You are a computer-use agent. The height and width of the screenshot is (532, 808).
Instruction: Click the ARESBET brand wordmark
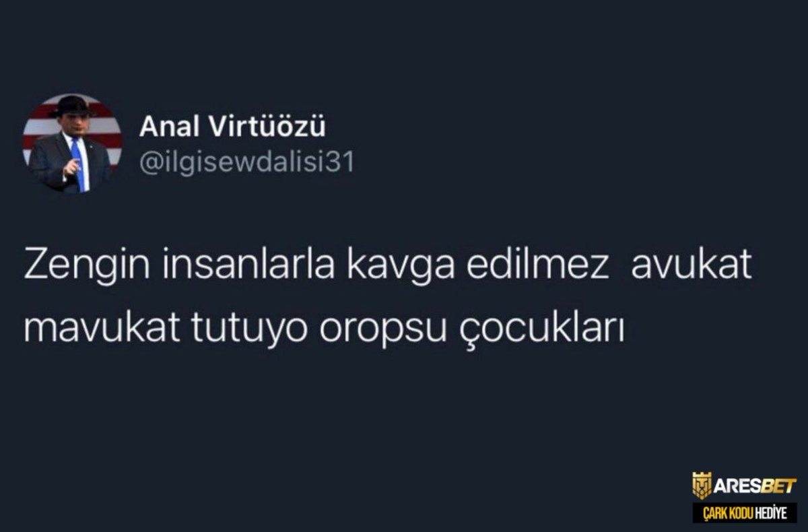point(755,486)
